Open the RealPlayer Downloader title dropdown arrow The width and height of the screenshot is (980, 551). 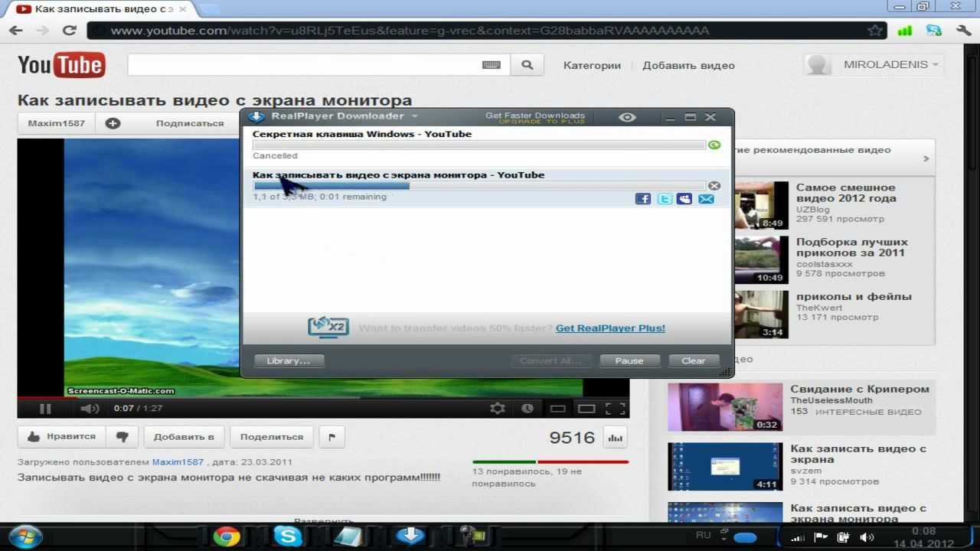coord(414,116)
